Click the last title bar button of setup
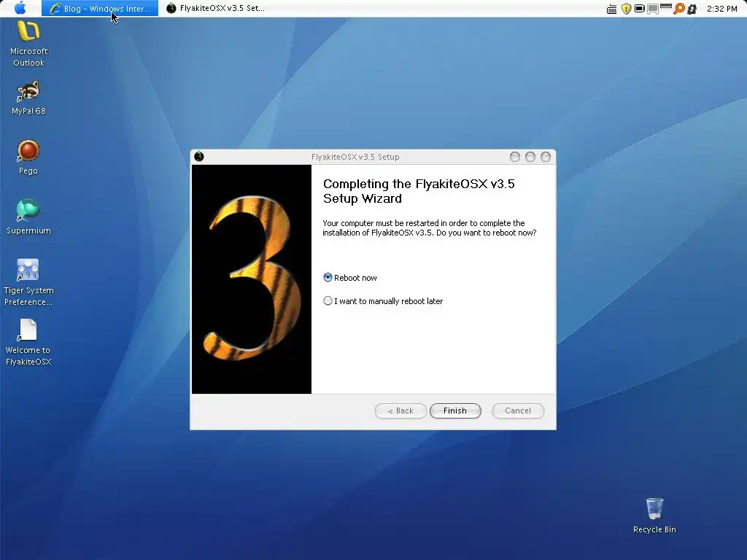This screenshot has height=560, width=747. click(546, 157)
